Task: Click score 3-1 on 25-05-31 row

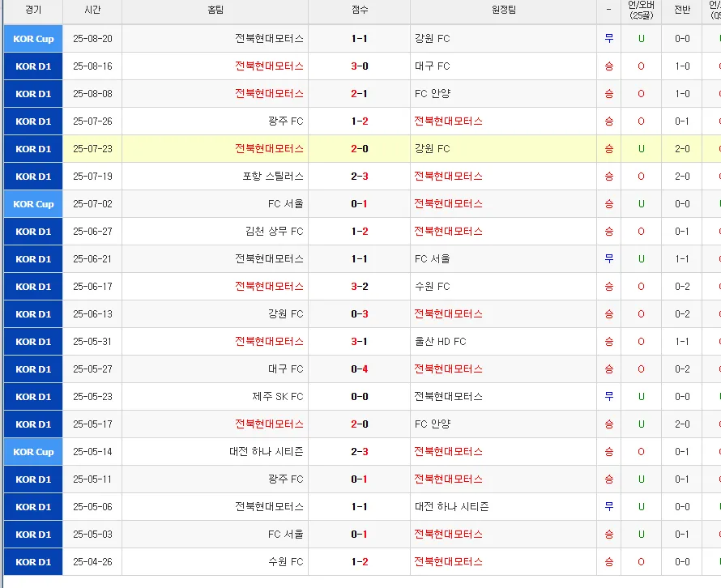Action: tap(360, 342)
